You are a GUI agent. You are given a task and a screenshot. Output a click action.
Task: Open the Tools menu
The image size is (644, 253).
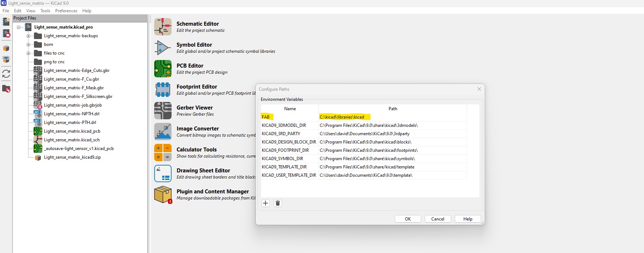click(46, 11)
